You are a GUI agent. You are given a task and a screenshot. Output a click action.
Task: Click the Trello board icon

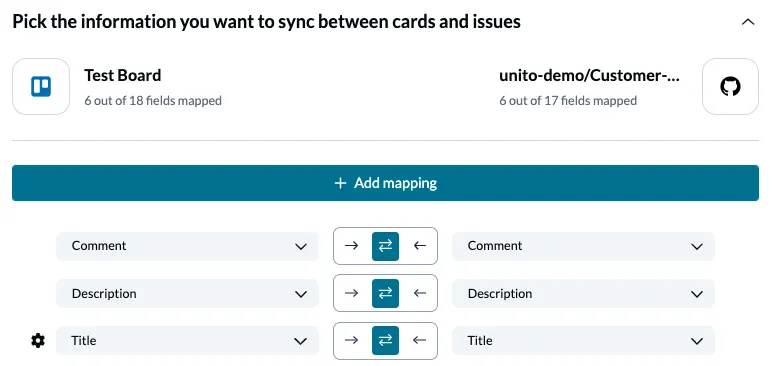[x=41, y=87]
